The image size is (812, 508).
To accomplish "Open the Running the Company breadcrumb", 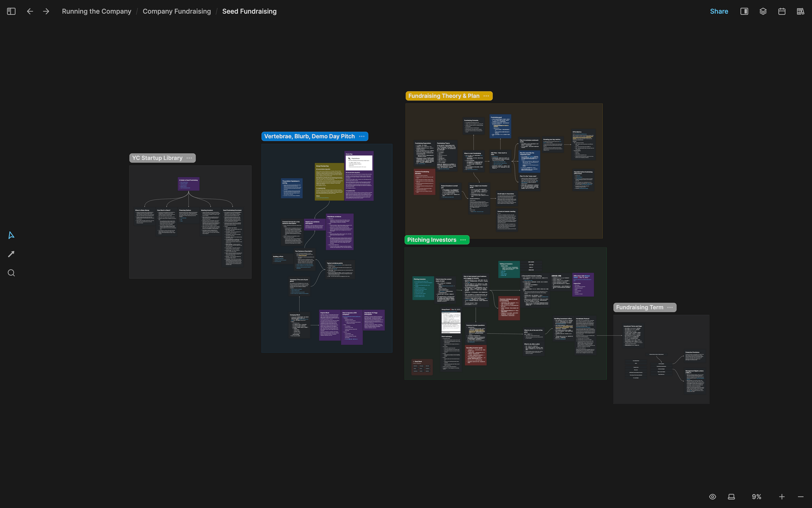I will click(x=97, y=11).
